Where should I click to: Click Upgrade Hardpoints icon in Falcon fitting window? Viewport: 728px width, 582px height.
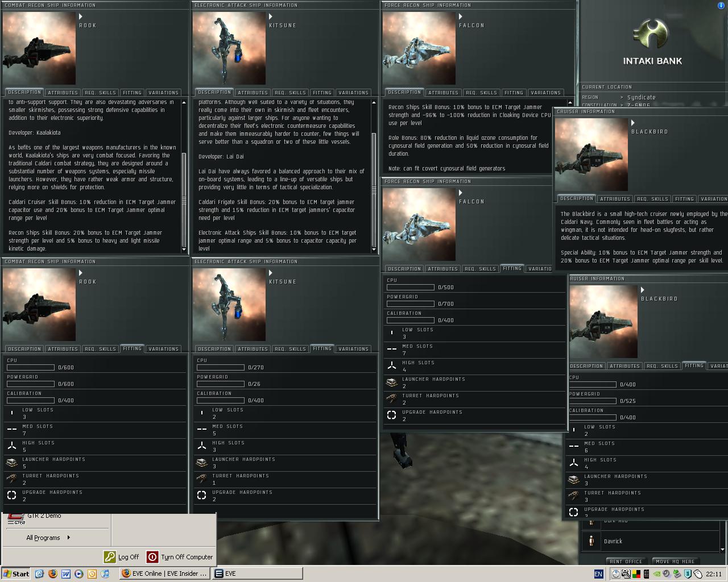[392, 415]
